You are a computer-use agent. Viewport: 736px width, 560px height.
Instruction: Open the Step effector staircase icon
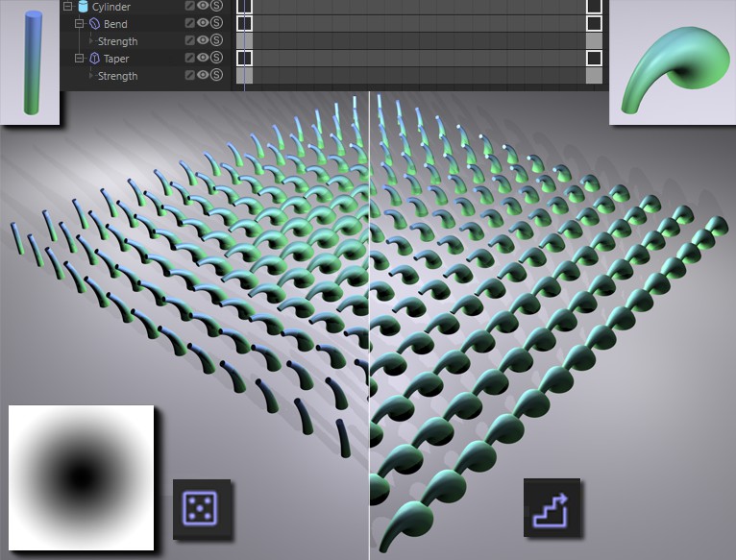[552, 508]
